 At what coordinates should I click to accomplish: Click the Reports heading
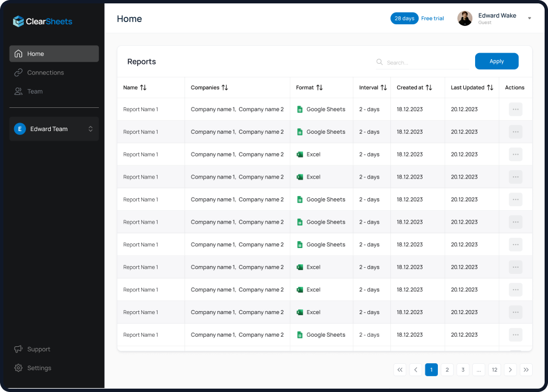142,62
